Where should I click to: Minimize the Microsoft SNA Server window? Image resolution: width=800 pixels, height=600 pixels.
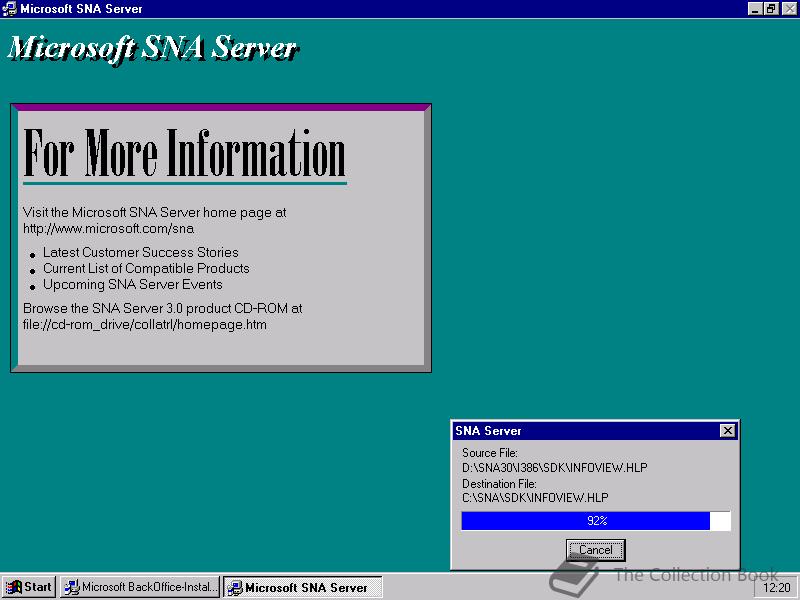tap(755, 9)
